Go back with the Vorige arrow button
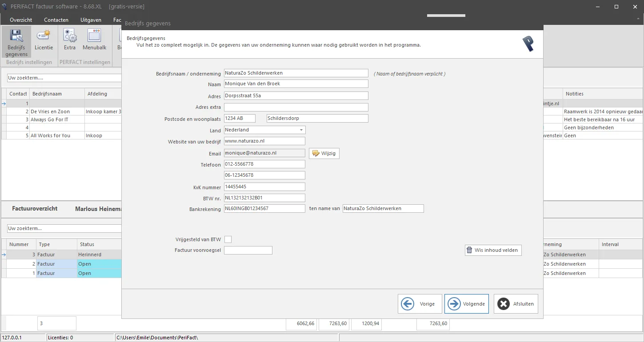Screen dimensions: 644x342 click(420, 304)
